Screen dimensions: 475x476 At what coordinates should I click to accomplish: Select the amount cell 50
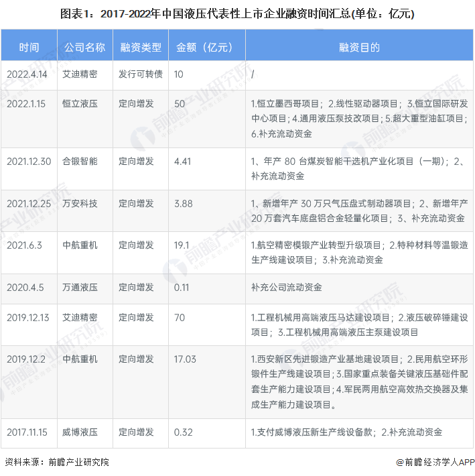180,104
